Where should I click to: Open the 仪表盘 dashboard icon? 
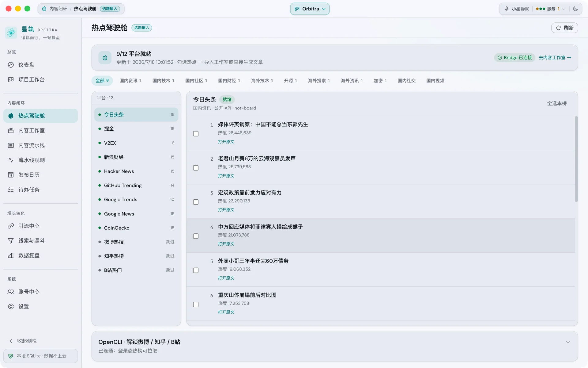[11, 65]
